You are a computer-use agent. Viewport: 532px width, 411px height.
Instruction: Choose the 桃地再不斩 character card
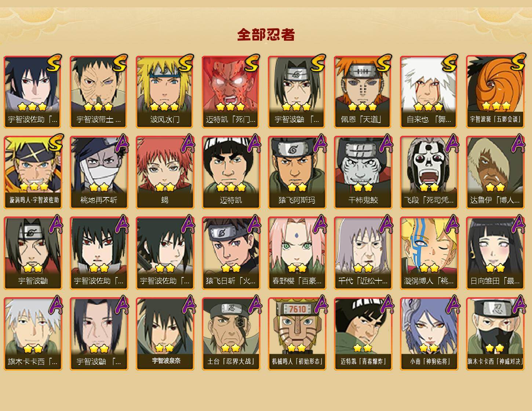[x=99, y=172]
